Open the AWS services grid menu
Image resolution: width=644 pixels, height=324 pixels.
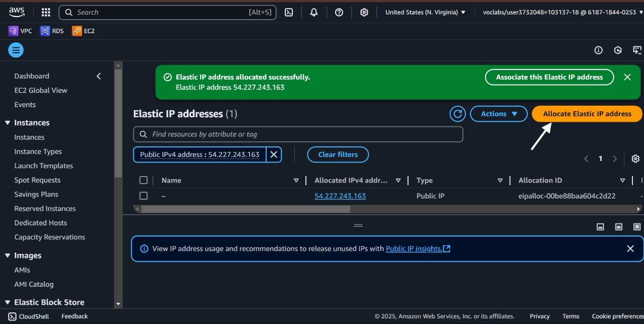click(46, 13)
